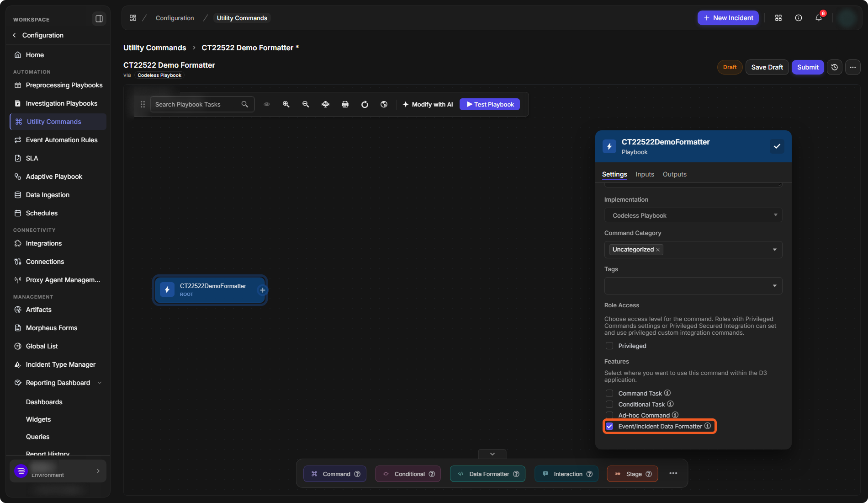The image size is (868, 503).
Task: Switch to the Inputs tab
Action: point(645,174)
